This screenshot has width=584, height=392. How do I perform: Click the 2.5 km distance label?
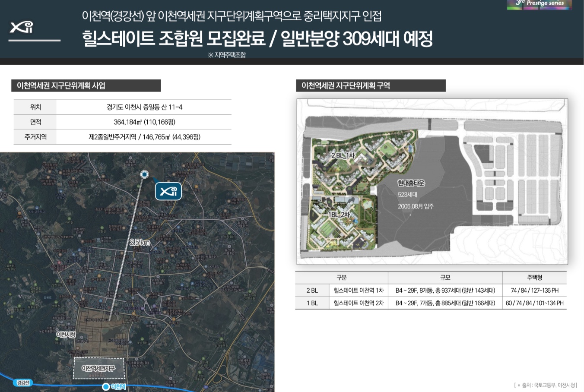point(140,243)
